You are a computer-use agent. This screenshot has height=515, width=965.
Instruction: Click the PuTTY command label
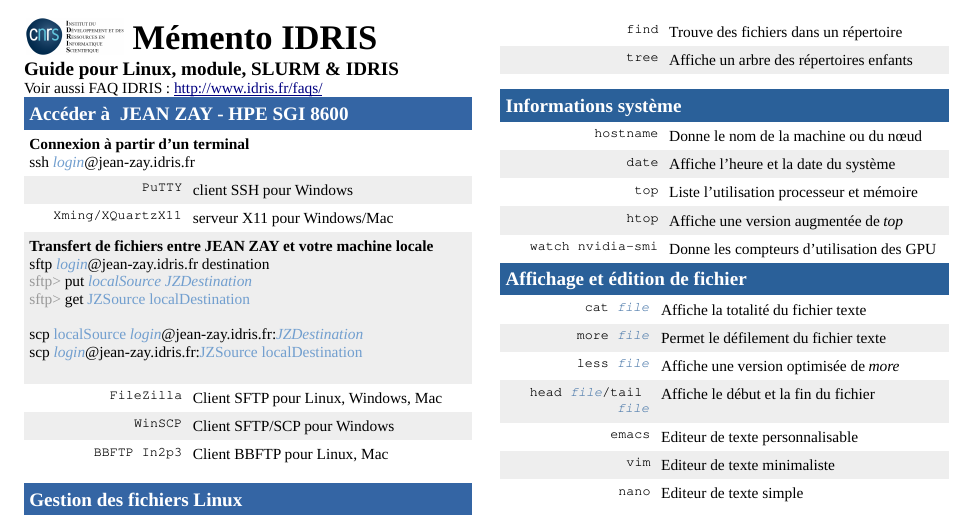click(x=161, y=188)
